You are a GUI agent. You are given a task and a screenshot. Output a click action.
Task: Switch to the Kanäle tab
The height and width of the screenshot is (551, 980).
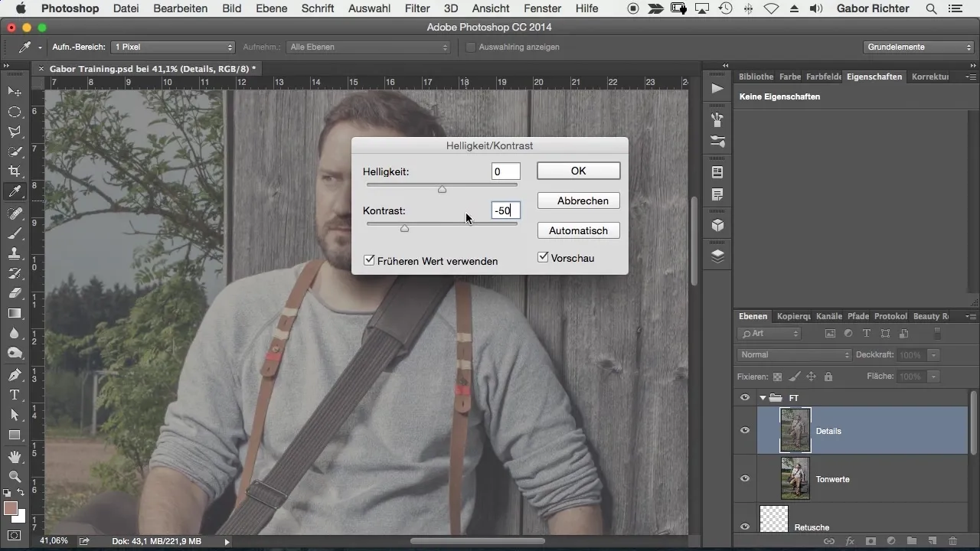[x=829, y=316]
